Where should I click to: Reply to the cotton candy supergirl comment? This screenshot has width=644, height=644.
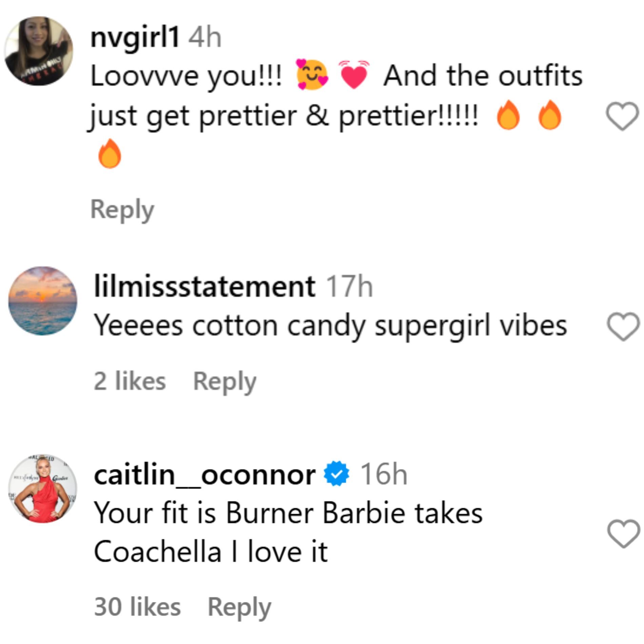(224, 382)
